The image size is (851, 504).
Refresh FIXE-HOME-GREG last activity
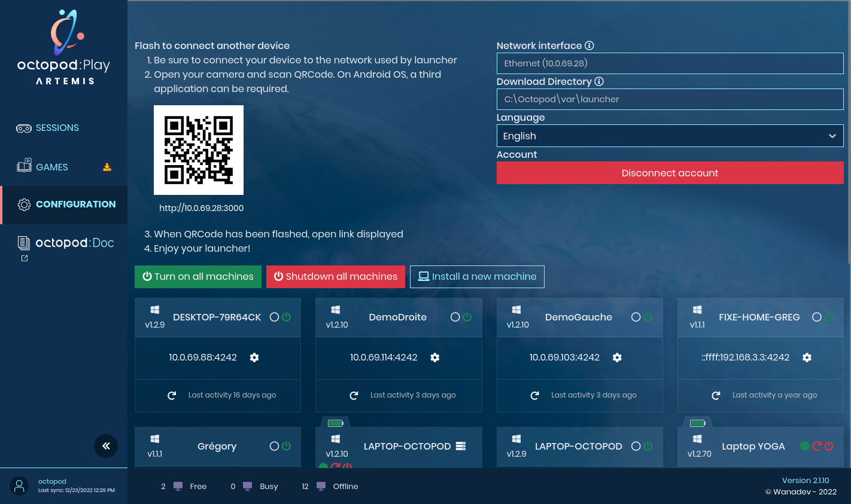click(x=716, y=395)
